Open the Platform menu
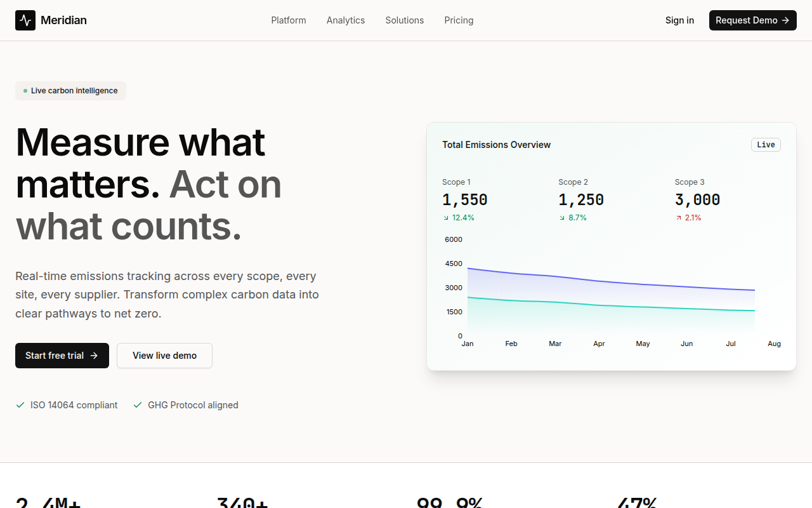Viewport: 812px width, 508px height. [x=289, y=20]
